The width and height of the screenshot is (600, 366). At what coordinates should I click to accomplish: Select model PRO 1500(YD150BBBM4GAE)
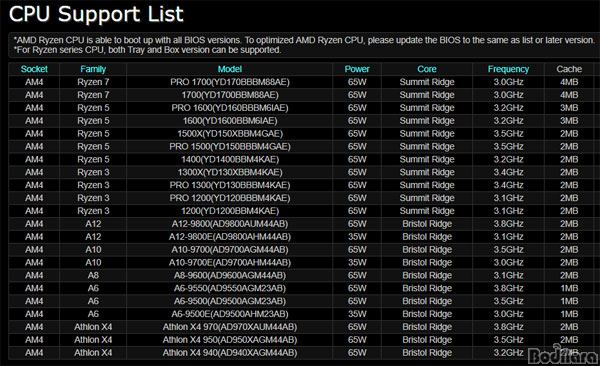(230, 147)
